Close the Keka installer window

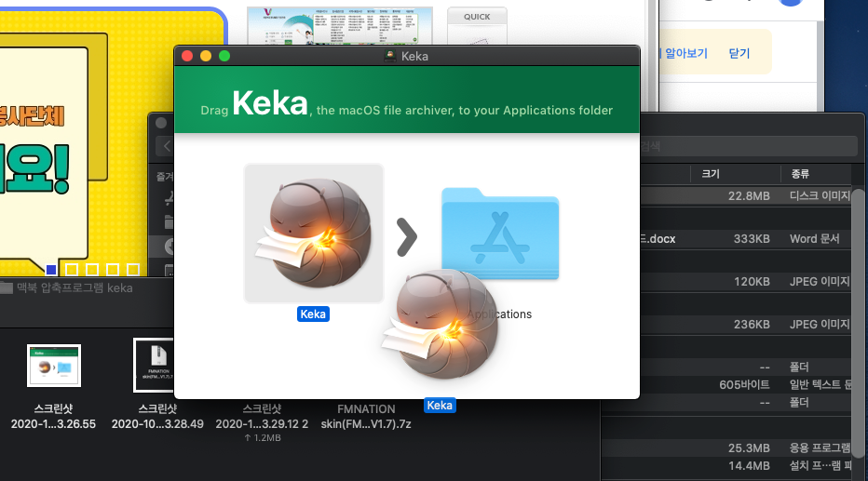click(x=187, y=56)
